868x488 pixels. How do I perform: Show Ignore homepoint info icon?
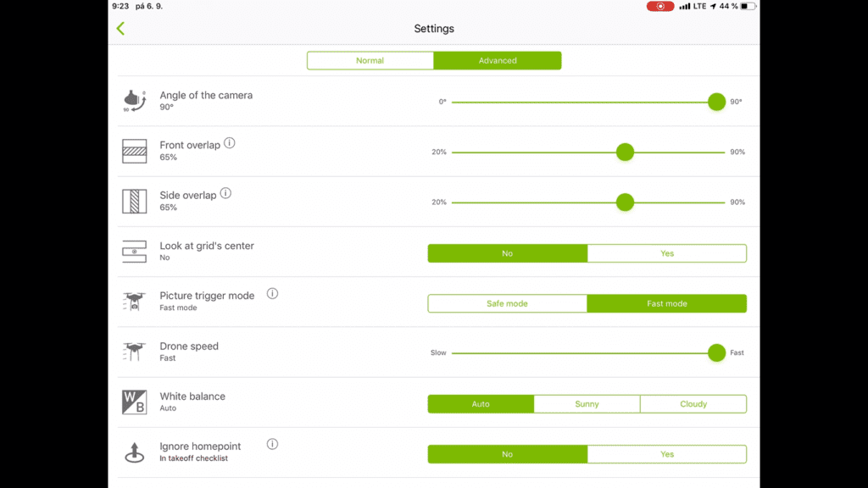click(272, 444)
